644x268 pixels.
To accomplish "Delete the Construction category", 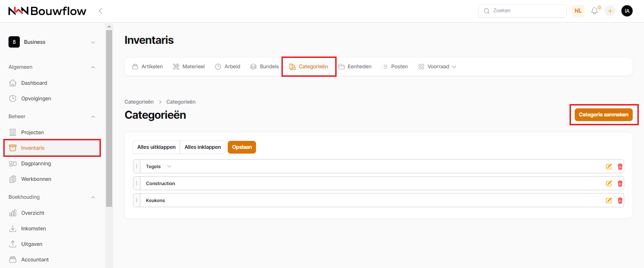I will pyautogui.click(x=620, y=183).
